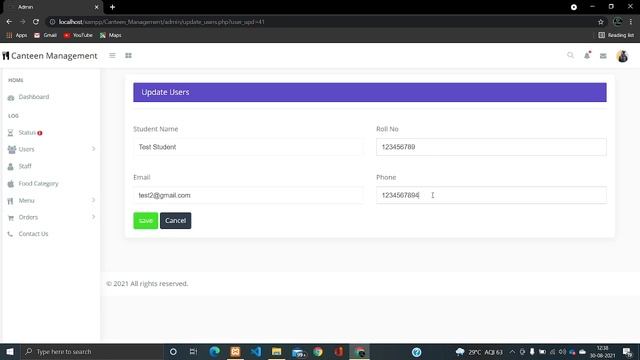640x360 pixels.
Task: Open the Maps bookmark
Action: [111, 35]
